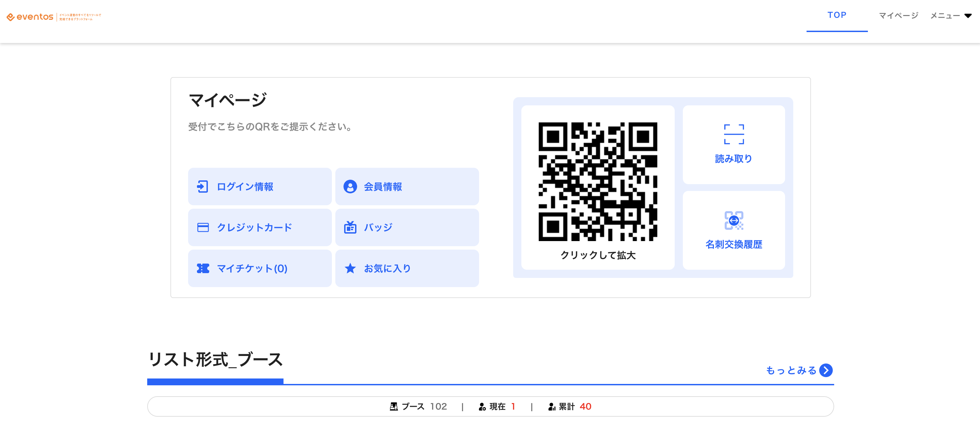Click the booth icon in stats bar
This screenshot has width=980, height=431.
pos(394,407)
